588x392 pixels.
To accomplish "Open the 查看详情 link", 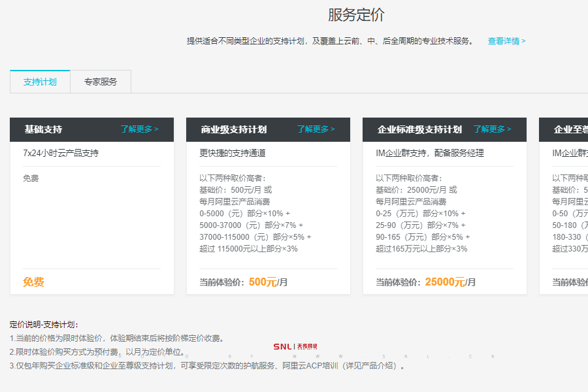I will (x=506, y=41).
